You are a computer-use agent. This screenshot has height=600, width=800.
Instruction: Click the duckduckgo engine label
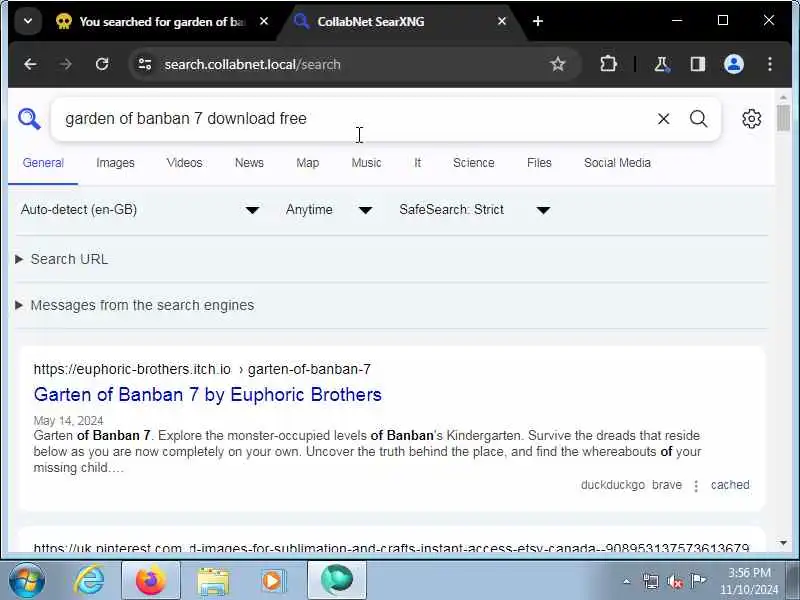coord(613,485)
